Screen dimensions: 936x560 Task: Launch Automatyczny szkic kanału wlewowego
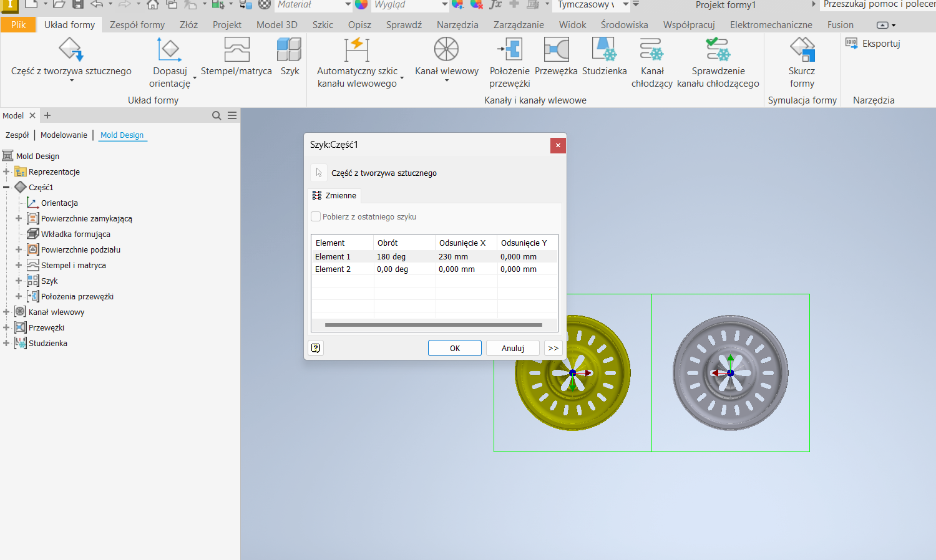(x=357, y=62)
